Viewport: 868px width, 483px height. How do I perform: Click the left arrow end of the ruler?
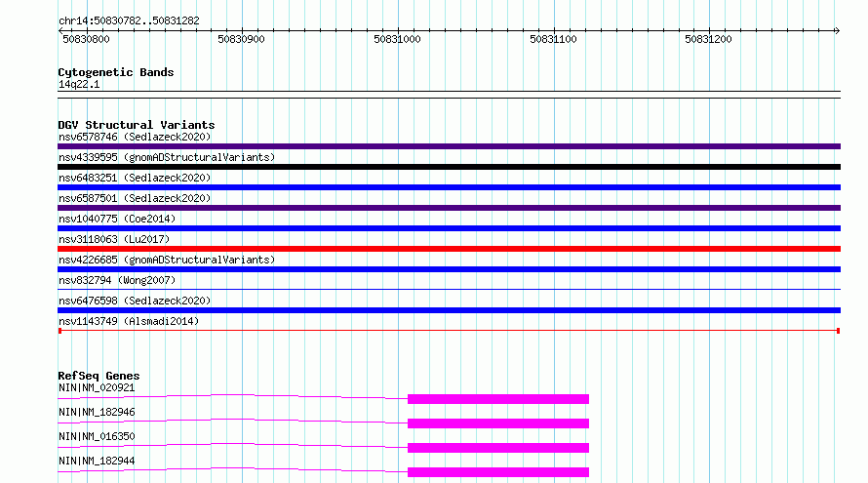tap(60, 30)
